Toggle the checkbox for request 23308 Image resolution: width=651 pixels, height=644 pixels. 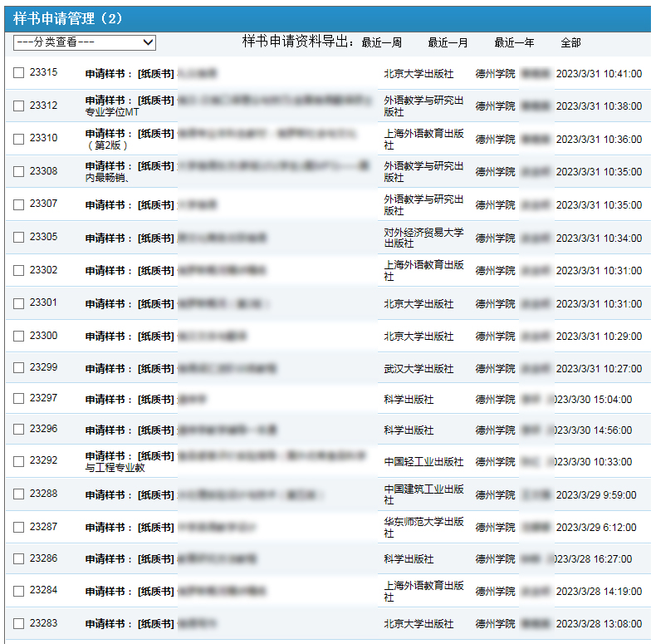click(19, 172)
